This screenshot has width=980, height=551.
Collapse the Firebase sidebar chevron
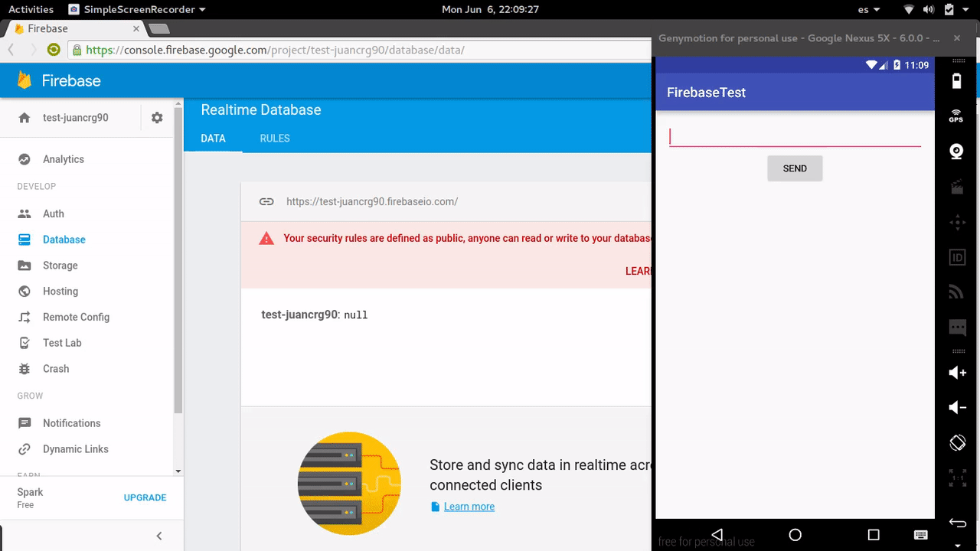click(x=159, y=536)
